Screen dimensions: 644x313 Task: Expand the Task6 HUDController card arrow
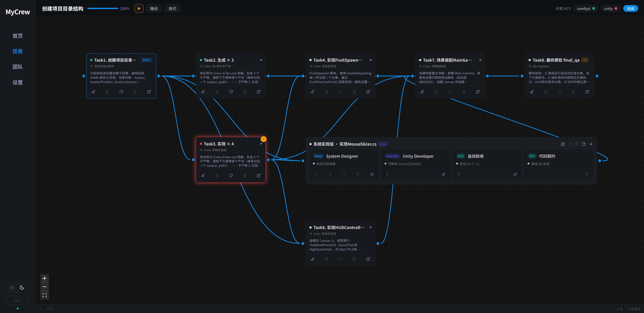click(371, 227)
